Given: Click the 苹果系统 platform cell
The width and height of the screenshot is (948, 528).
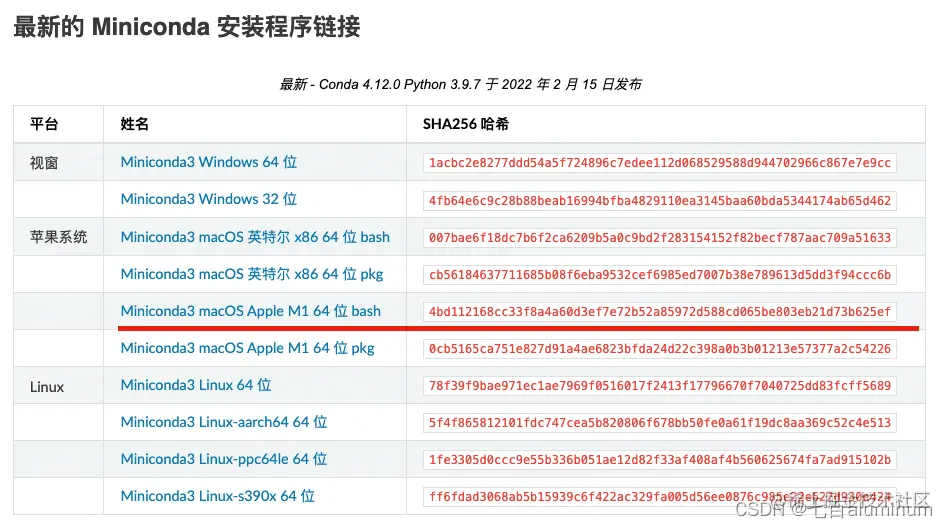Looking at the screenshot, I should tap(59, 236).
